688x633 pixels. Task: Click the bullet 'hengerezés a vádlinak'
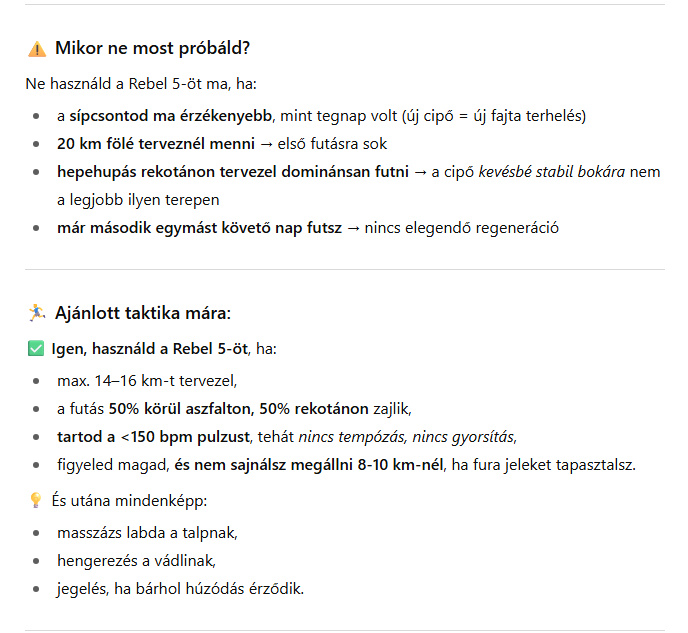[x=136, y=561]
